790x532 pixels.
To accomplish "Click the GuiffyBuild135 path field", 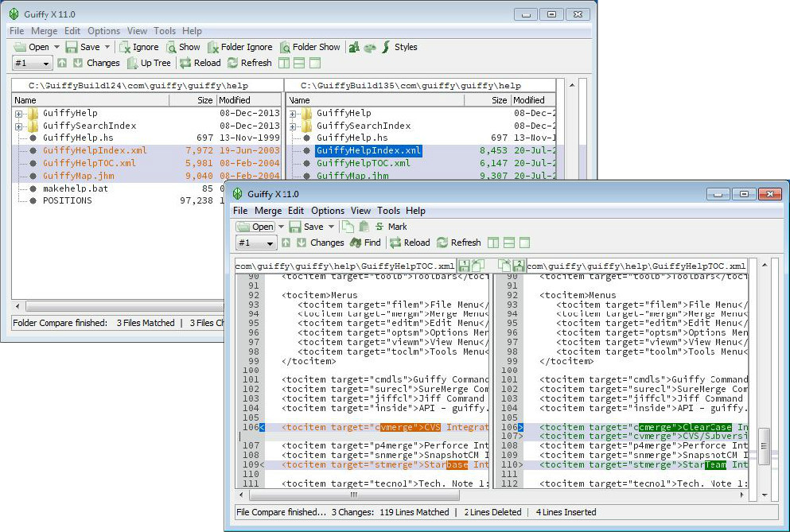I will (x=421, y=86).
